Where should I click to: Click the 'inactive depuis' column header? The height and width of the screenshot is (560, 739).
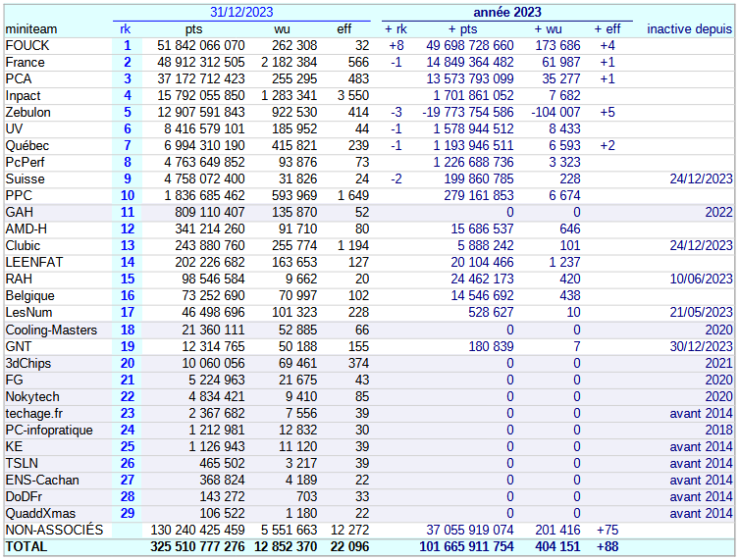(689, 28)
